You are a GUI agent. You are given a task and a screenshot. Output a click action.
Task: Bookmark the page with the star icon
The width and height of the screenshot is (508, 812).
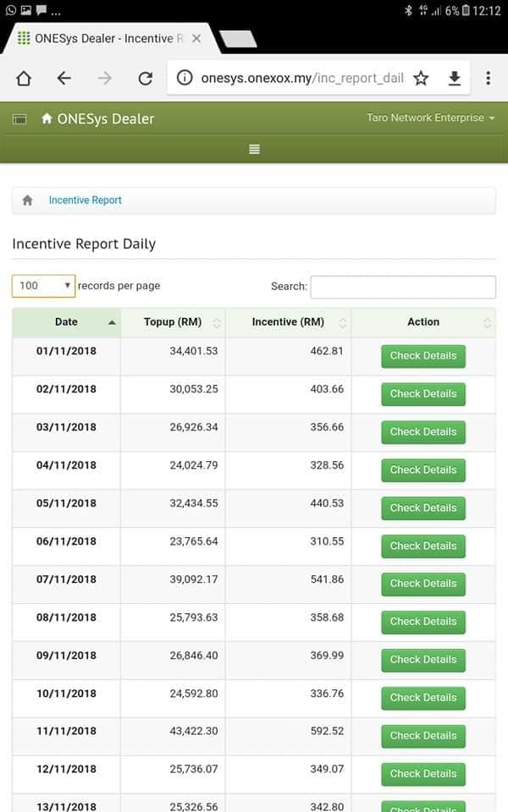pos(421,78)
